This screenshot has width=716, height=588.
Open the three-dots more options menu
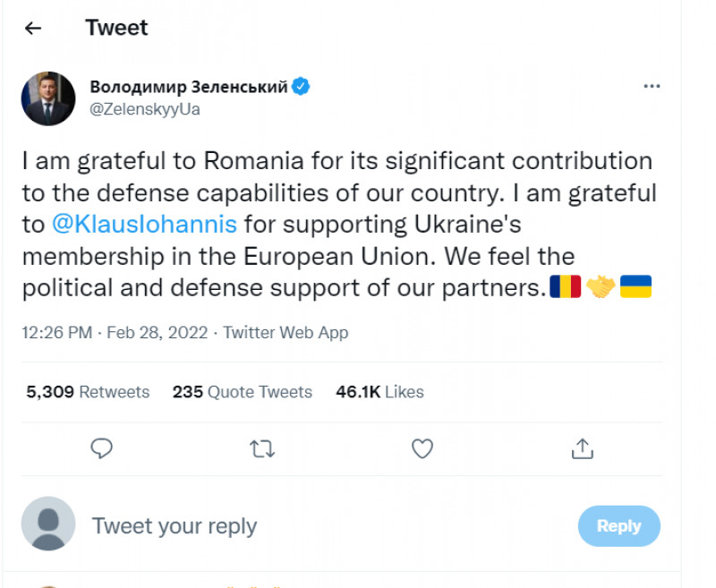[652, 86]
